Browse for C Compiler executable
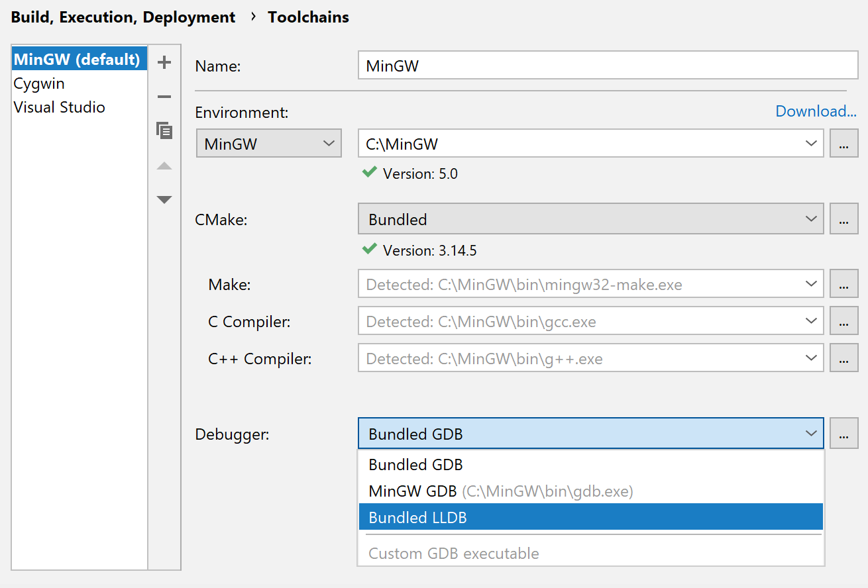This screenshot has width=868, height=588. pos(843,322)
